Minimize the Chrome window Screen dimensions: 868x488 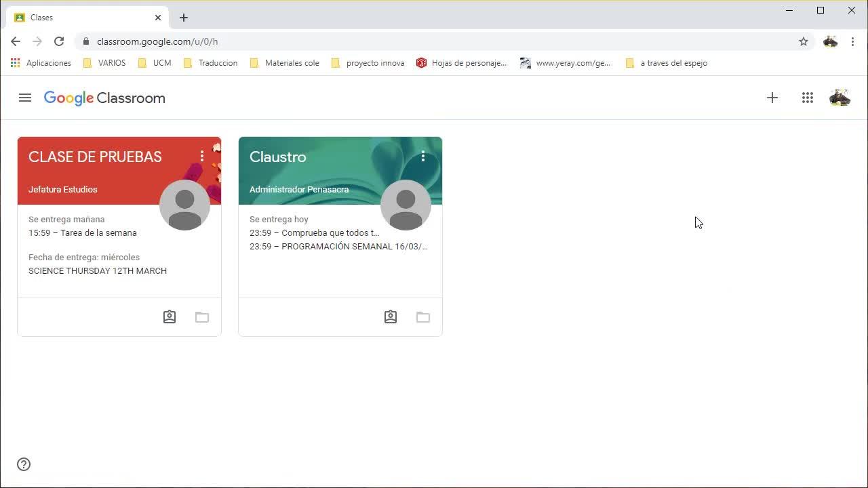[x=789, y=10]
